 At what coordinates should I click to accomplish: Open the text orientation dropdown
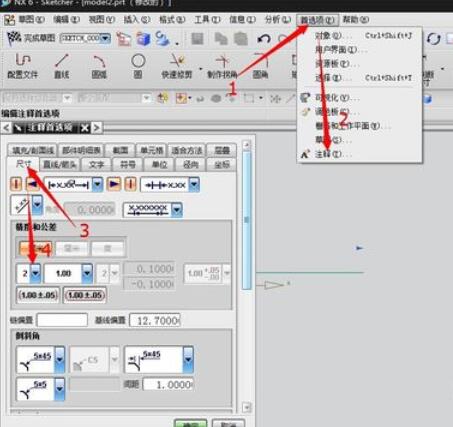(x=37, y=205)
